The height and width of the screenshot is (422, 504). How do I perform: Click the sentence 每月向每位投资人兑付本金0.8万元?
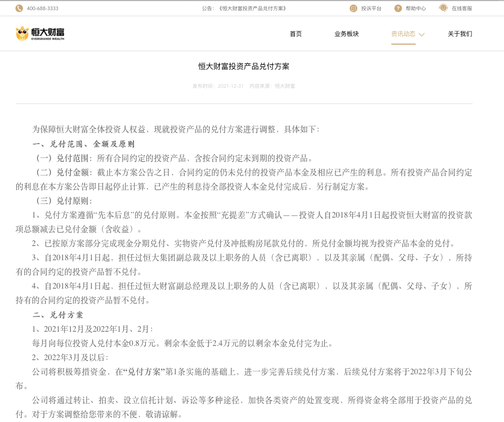pyautogui.click(x=94, y=343)
